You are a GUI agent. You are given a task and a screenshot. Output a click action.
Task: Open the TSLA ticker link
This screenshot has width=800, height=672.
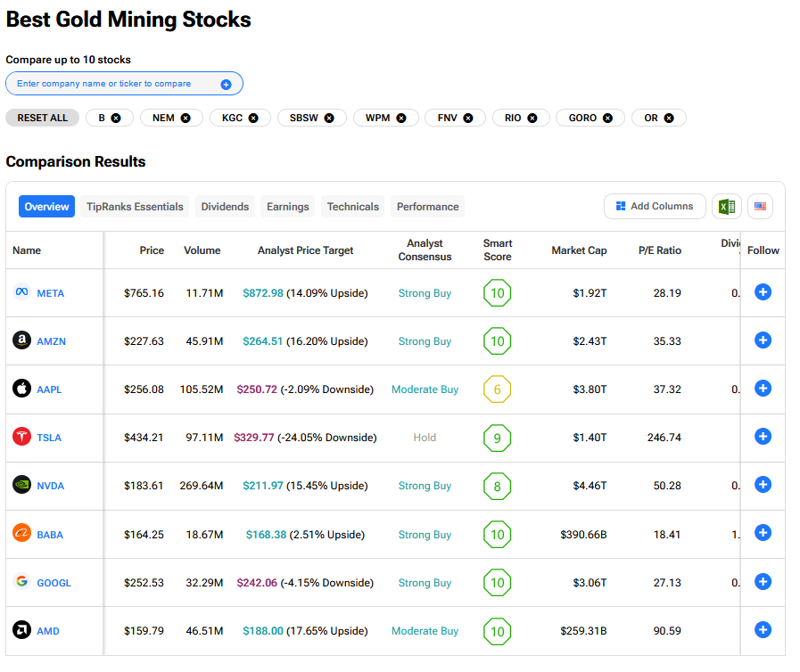49,438
